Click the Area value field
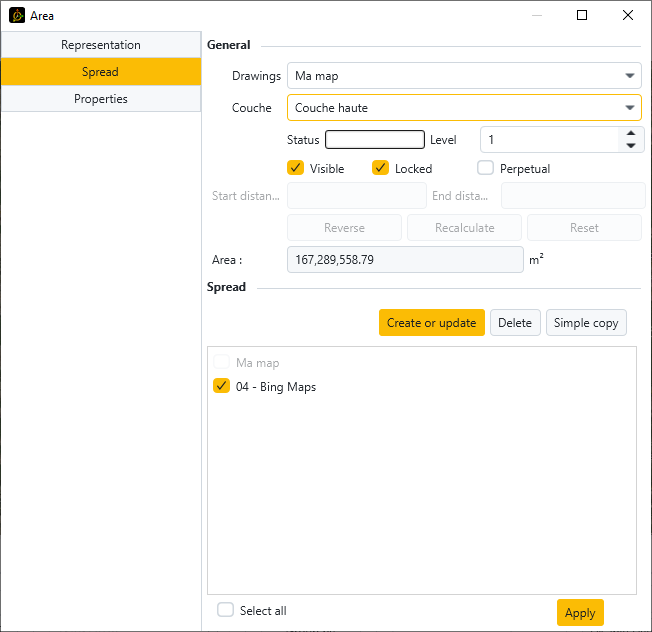Image resolution: width=652 pixels, height=632 pixels. (405, 260)
